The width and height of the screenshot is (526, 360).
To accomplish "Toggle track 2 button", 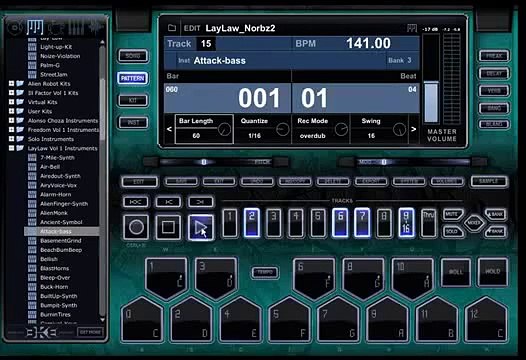I will 252,222.
